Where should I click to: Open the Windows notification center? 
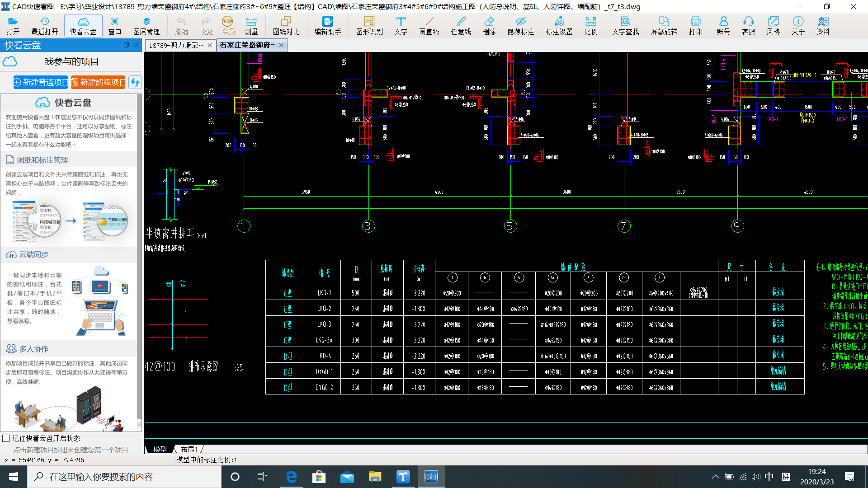[x=849, y=477]
